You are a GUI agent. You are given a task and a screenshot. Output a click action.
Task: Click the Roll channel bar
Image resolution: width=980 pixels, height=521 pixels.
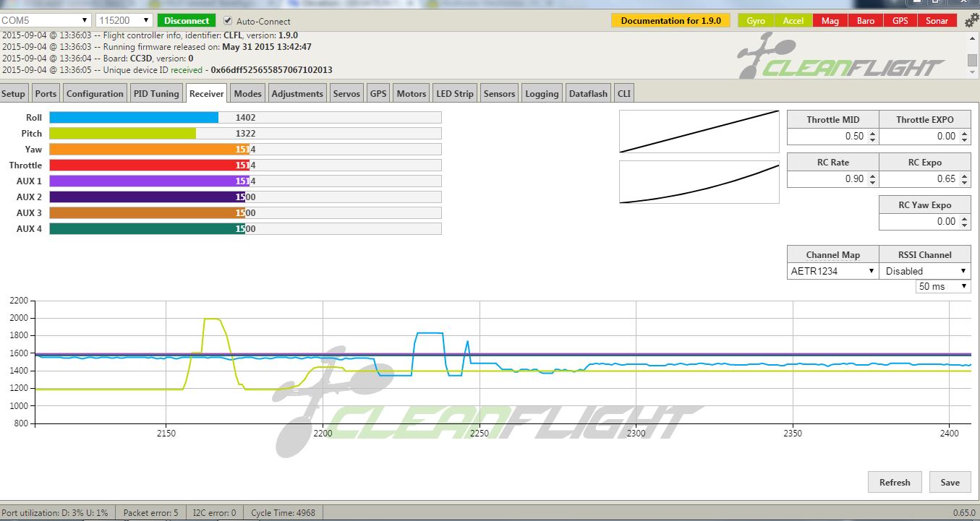(x=245, y=117)
